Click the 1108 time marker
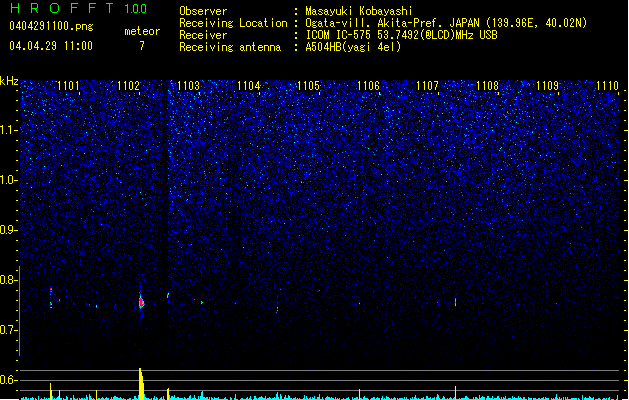629x400 pixels. click(x=487, y=86)
